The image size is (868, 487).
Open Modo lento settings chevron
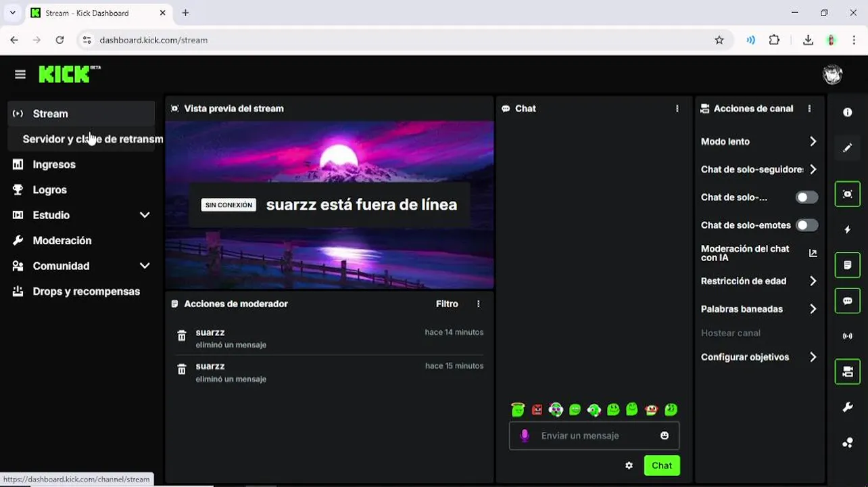click(813, 141)
